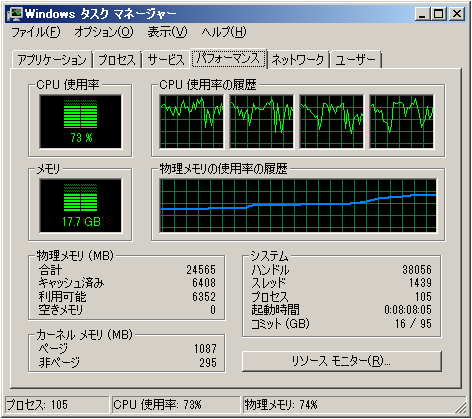Open the オプション(O) menu

point(104,32)
